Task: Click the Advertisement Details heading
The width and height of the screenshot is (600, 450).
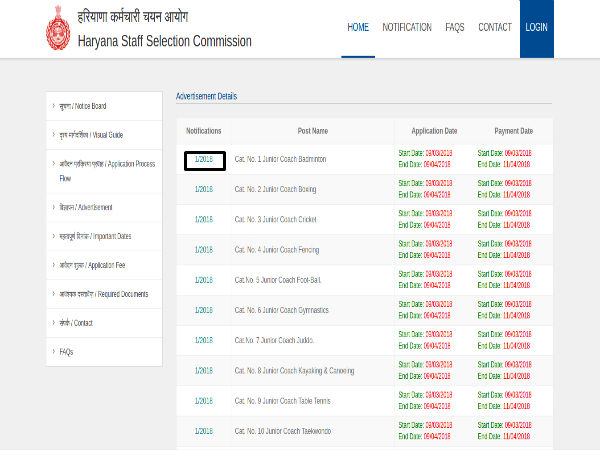Action: click(207, 96)
